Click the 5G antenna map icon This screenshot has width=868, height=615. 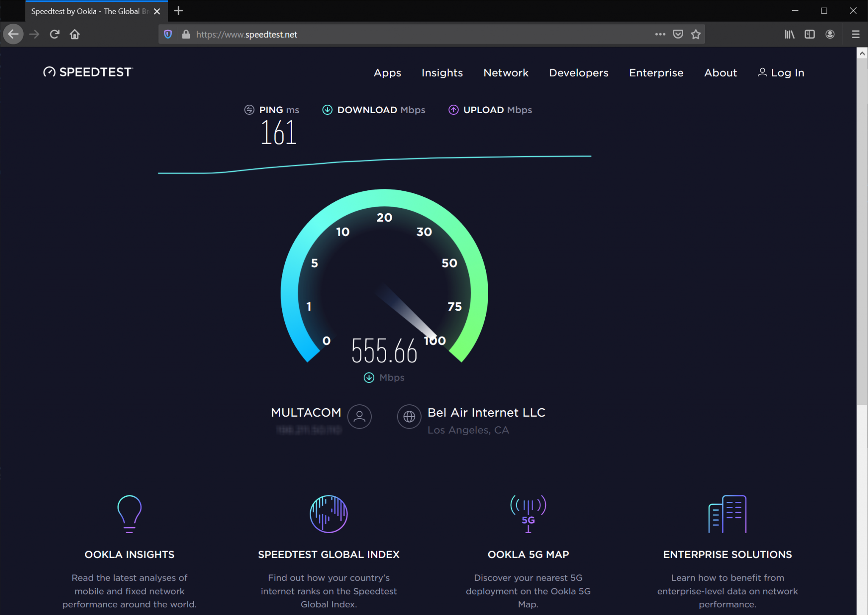tap(528, 514)
